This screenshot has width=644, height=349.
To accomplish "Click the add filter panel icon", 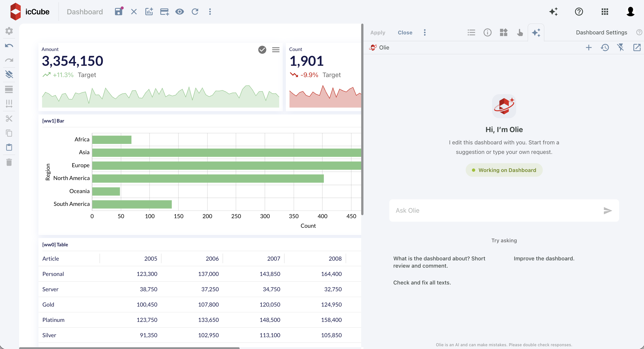I will [x=165, y=12].
